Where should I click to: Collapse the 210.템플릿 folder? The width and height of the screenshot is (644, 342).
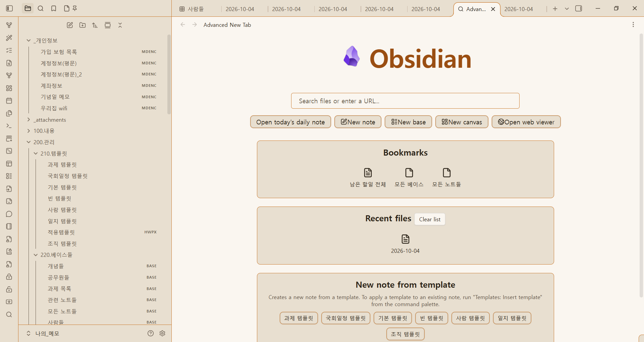[36, 154]
